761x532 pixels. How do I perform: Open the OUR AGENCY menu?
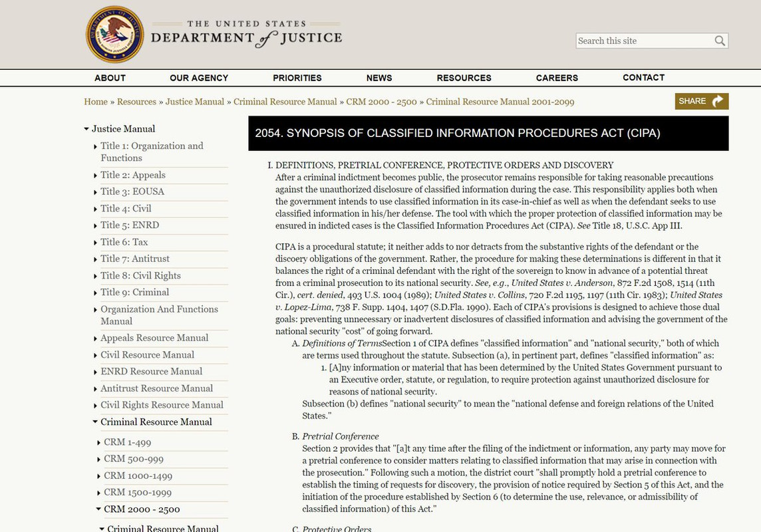[199, 78]
